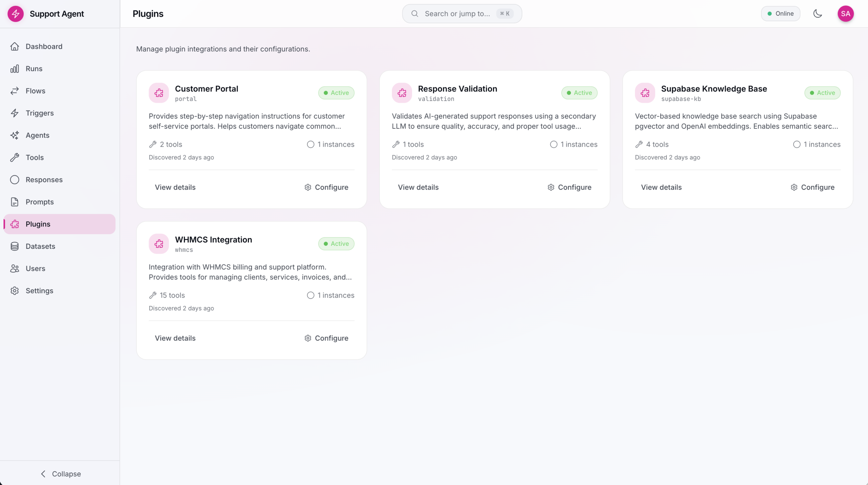
Task: Select Tools in the sidebar
Action: (x=60, y=157)
